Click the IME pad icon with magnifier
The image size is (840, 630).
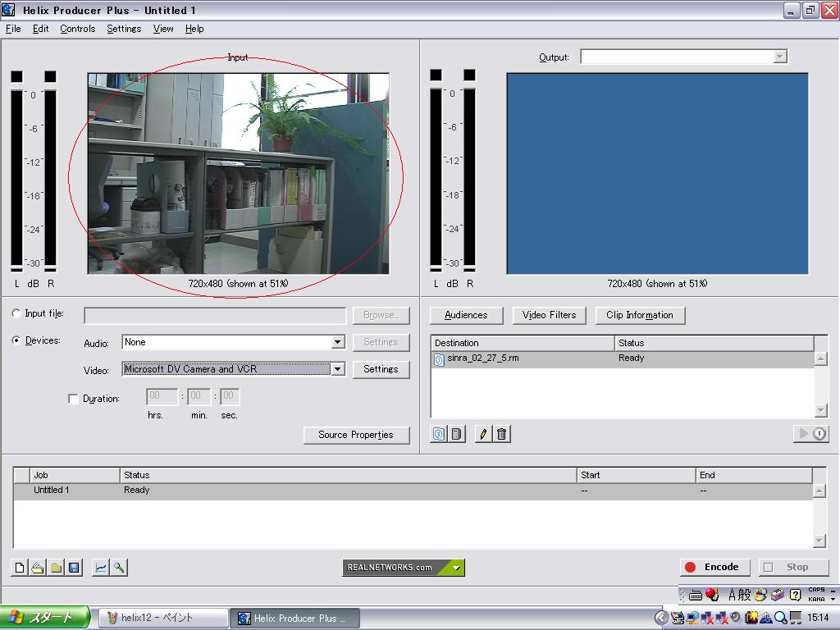(760, 595)
